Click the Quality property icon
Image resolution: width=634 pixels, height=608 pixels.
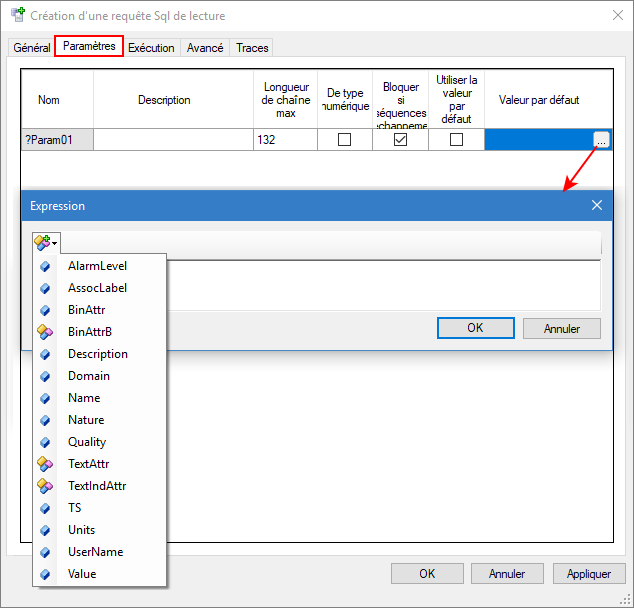tap(45, 442)
